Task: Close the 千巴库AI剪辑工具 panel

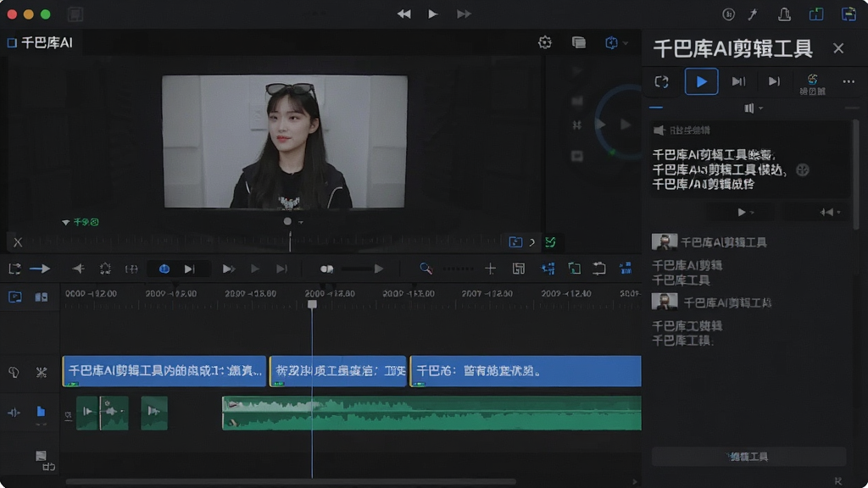Action: click(x=838, y=48)
